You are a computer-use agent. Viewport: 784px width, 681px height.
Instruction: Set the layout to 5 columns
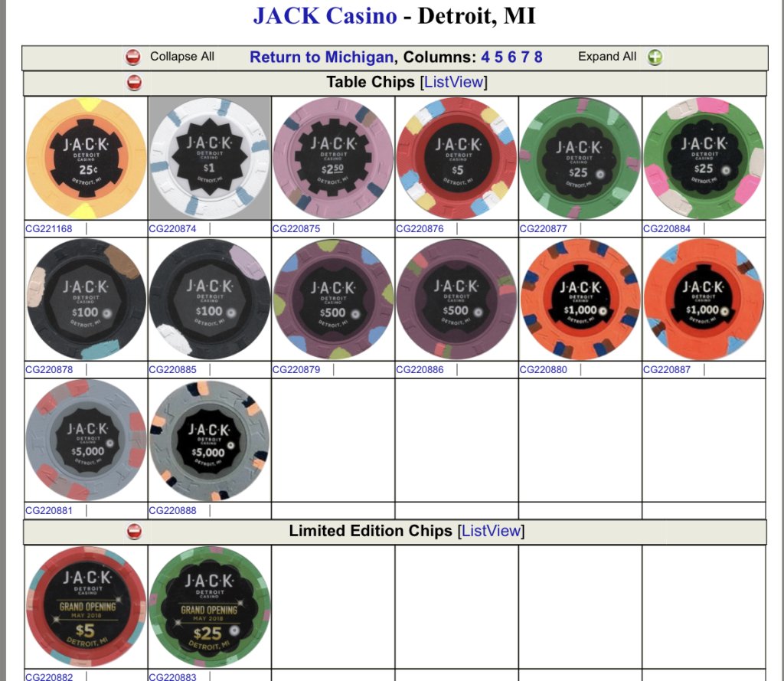(498, 57)
